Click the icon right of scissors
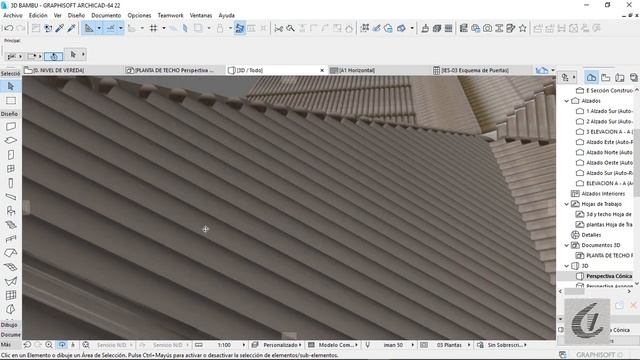Viewport: 640px width, 360px height. coord(290,28)
